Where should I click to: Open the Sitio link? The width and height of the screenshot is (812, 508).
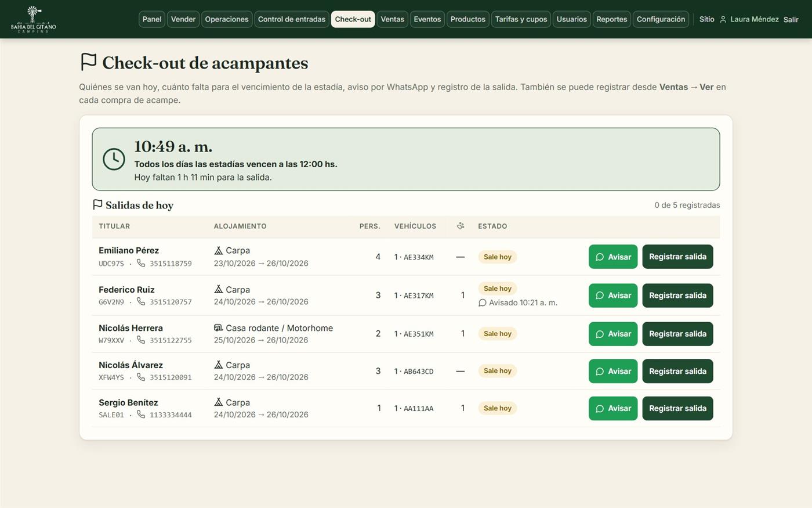tap(706, 19)
